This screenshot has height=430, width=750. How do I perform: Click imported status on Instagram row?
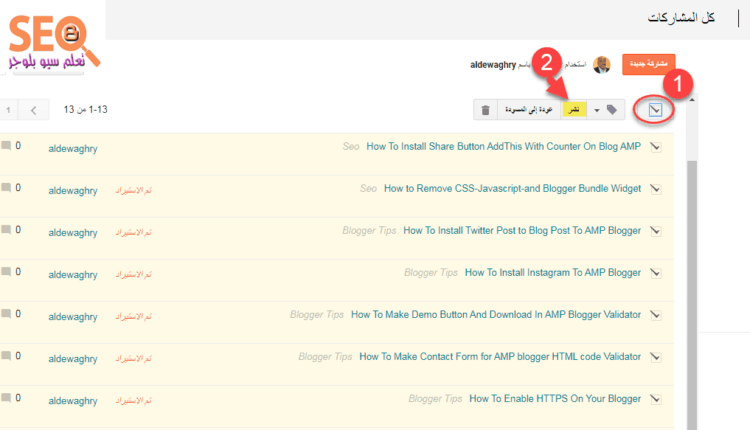(133, 275)
